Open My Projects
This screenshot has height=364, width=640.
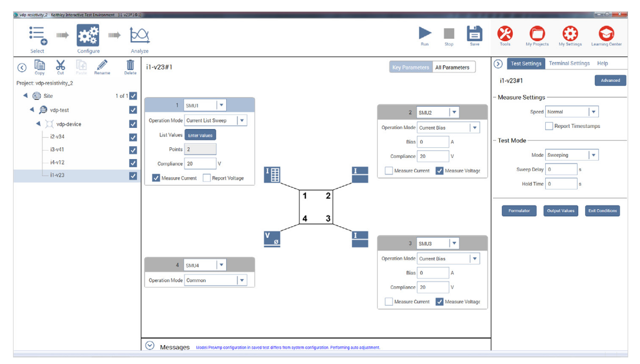click(537, 34)
